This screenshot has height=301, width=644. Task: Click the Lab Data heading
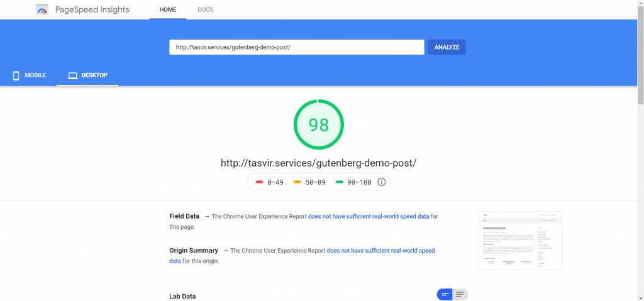point(183,297)
